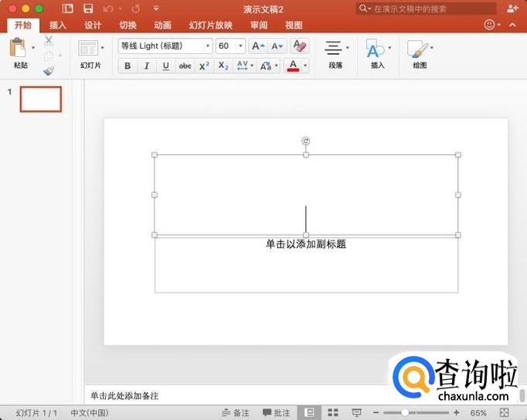The image size is (527, 420).
Task: Toggle Underline formatting button
Action: [165, 66]
